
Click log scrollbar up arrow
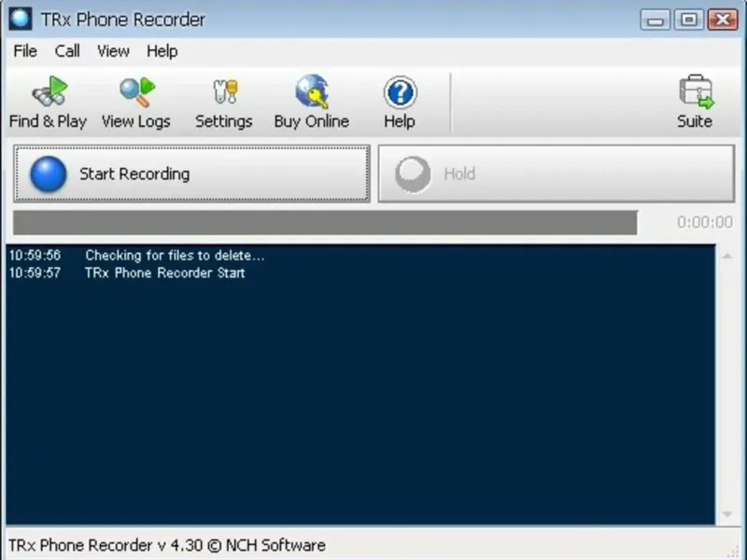727,256
